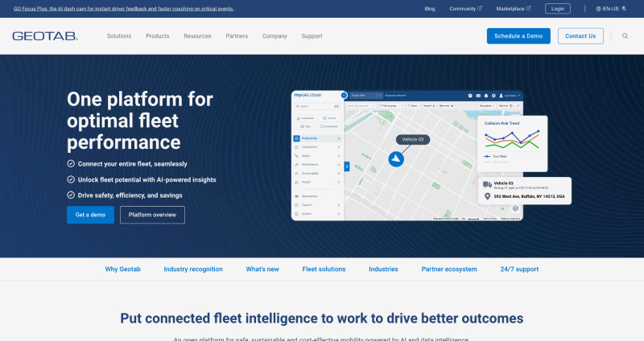Click the checkmark icon beside Drive safety, efficiency
Image resolution: width=644 pixels, height=341 pixels.
[71, 195]
